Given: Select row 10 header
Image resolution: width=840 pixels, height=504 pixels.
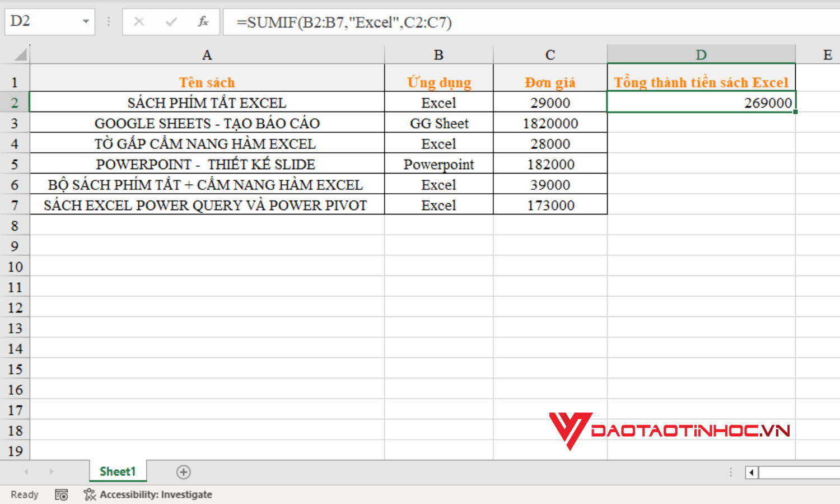Looking at the screenshot, I should coord(15,267).
